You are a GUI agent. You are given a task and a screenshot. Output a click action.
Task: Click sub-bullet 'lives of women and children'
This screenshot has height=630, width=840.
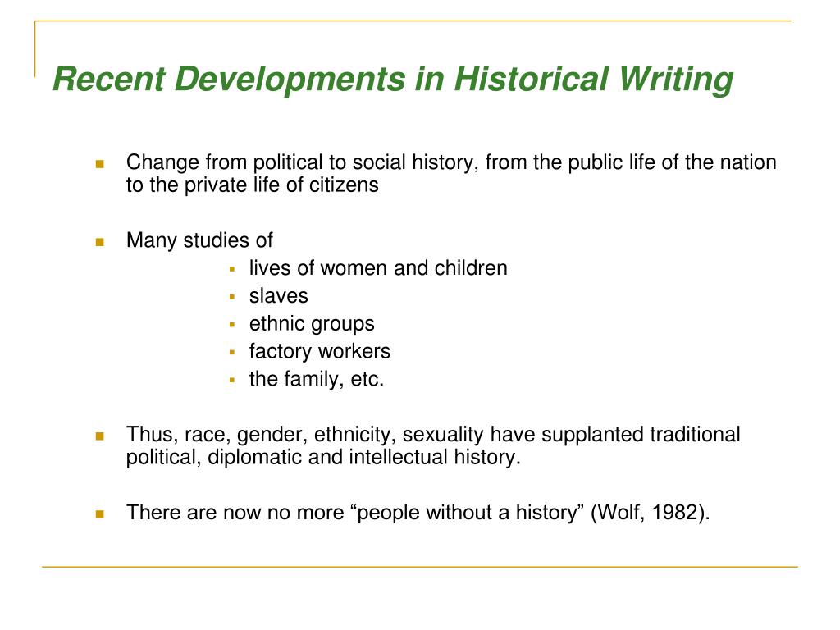[x=378, y=268]
